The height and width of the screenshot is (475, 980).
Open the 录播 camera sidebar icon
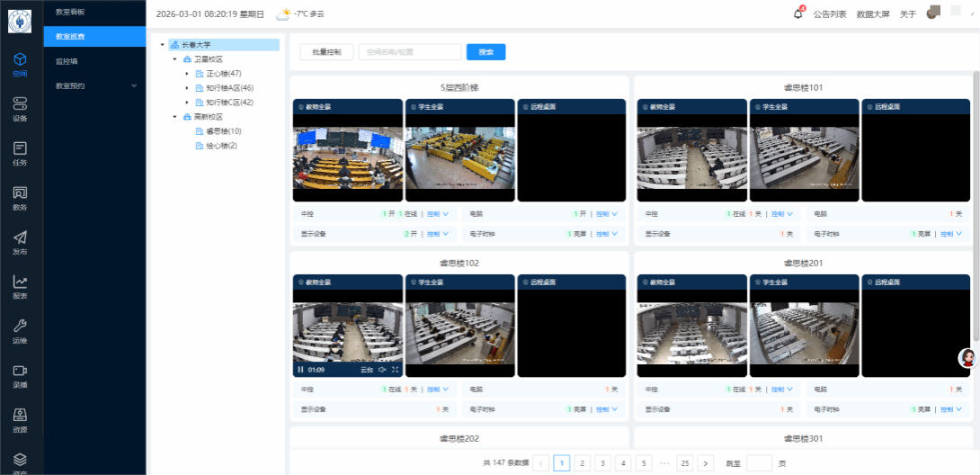tap(20, 374)
